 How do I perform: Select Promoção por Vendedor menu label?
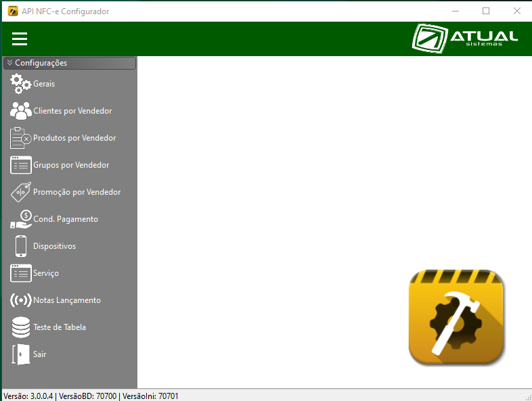(x=77, y=192)
